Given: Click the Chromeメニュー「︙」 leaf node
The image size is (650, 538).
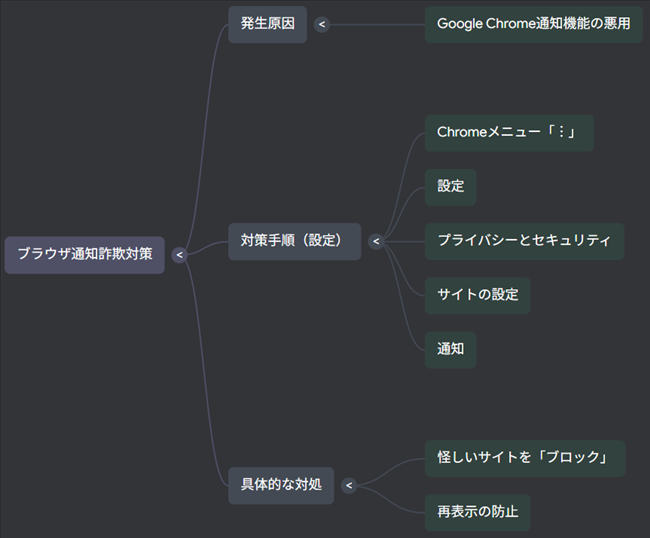Looking at the screenshot, I should coord(508,133).
